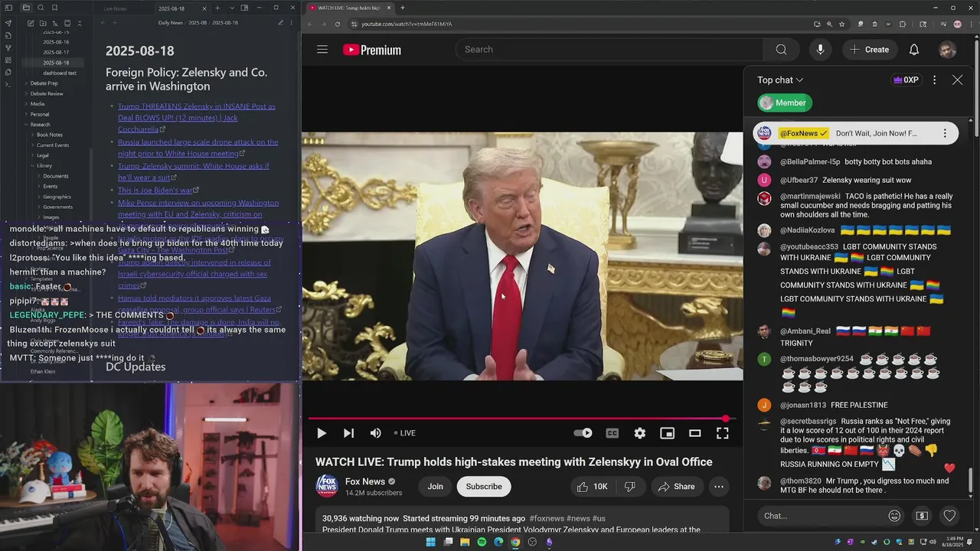This screenshot has width=980, height=551.
Task: Open pinned FoxNews message options
Action: [x=945, y=133]
